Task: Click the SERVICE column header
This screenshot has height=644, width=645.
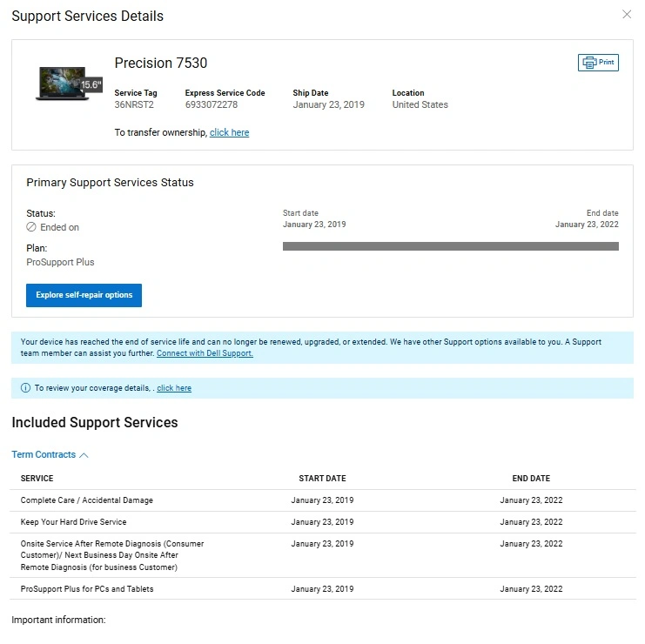Action: (x=37, y=479)
